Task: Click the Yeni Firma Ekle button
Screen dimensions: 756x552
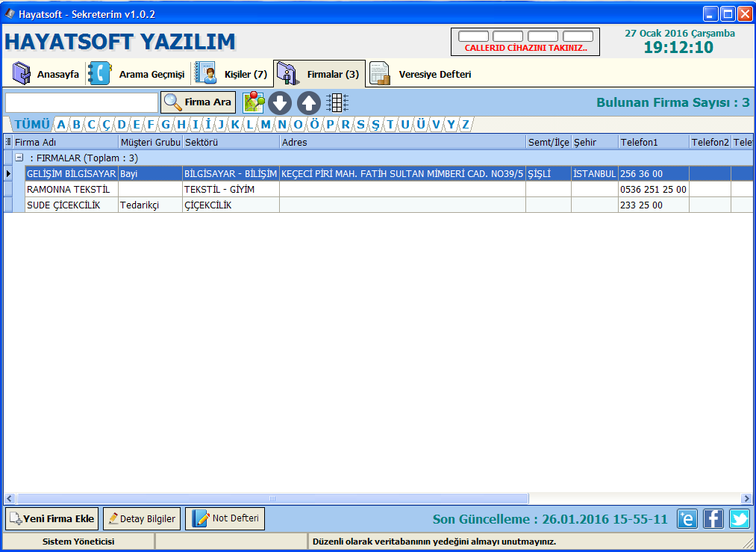Action: 51,518
